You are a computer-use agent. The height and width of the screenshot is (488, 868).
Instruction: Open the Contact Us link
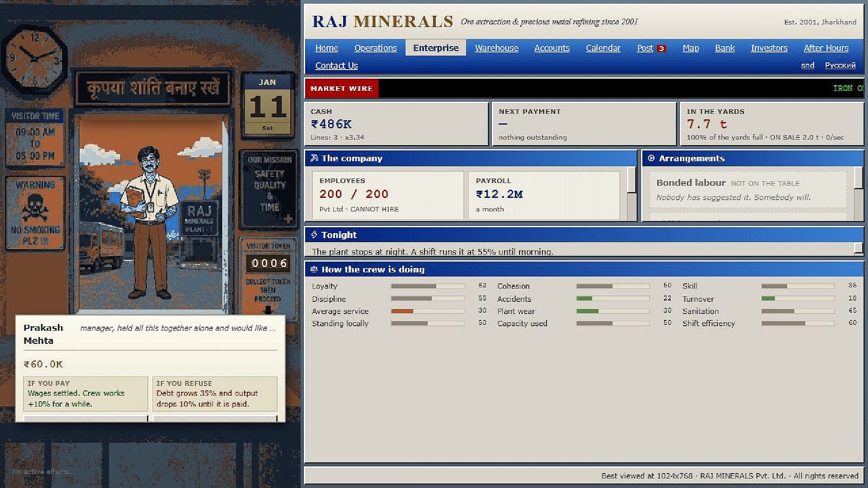[x=336, y=66]
